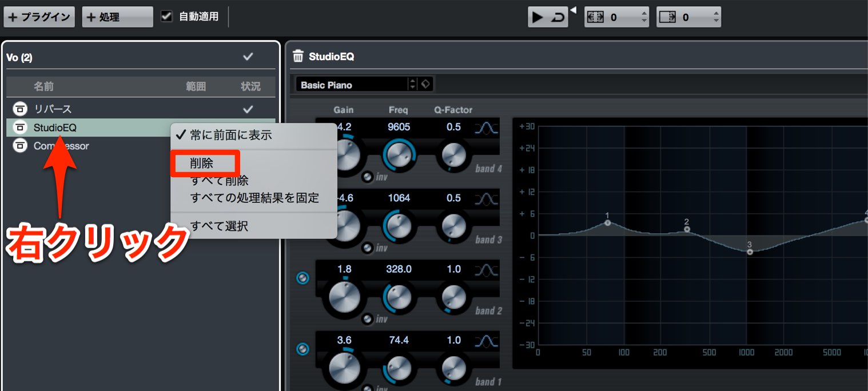The width and height of the screenshot is (868, 391).
Task: Toggle the band 3 inv button
Action: [367, 248]
